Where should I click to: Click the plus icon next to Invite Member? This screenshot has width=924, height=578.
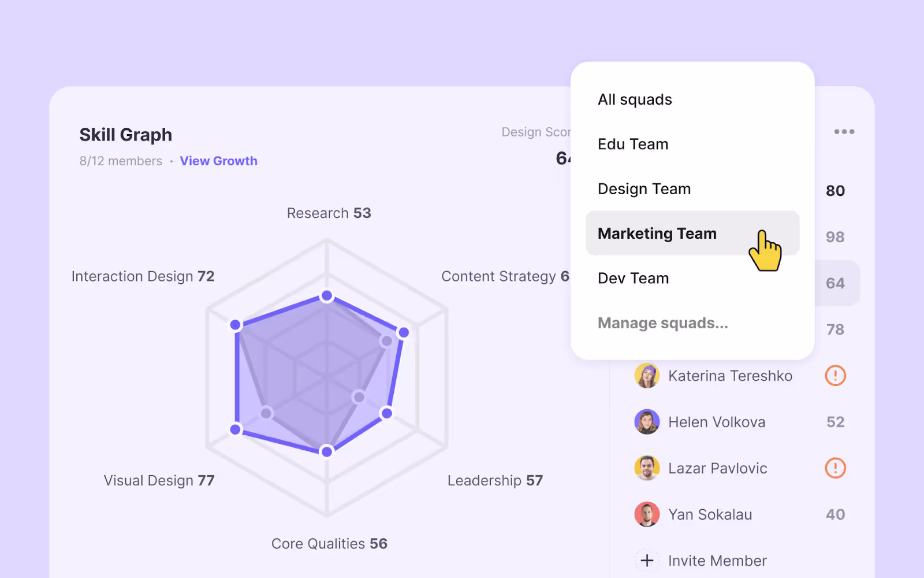click(647, 560)
